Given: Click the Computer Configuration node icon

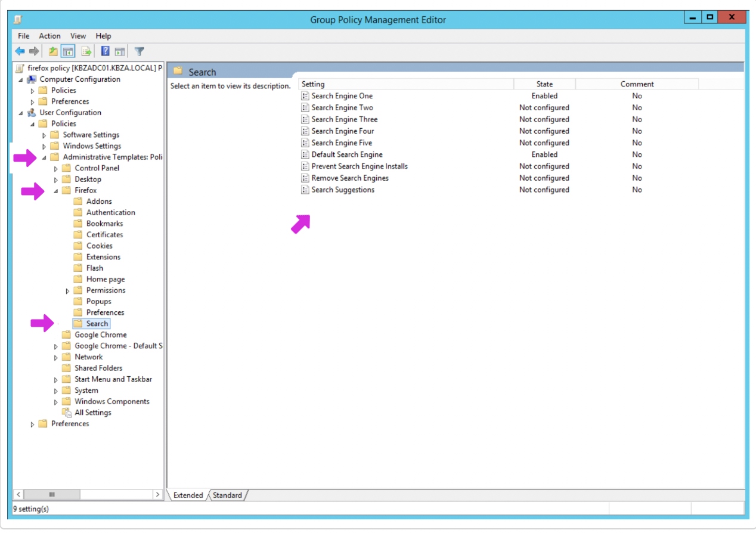Looking at the screenshot, I should 32,79.
